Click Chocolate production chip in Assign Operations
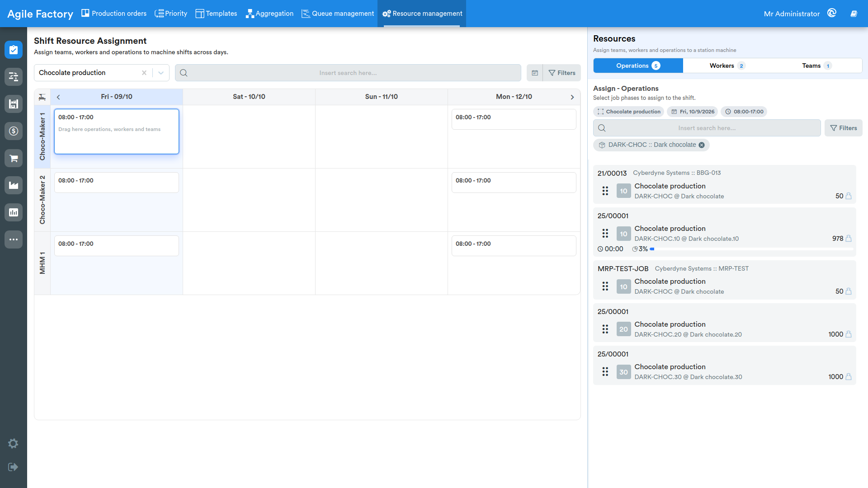Viewport: 868px width, 488px height. point(629,112)
